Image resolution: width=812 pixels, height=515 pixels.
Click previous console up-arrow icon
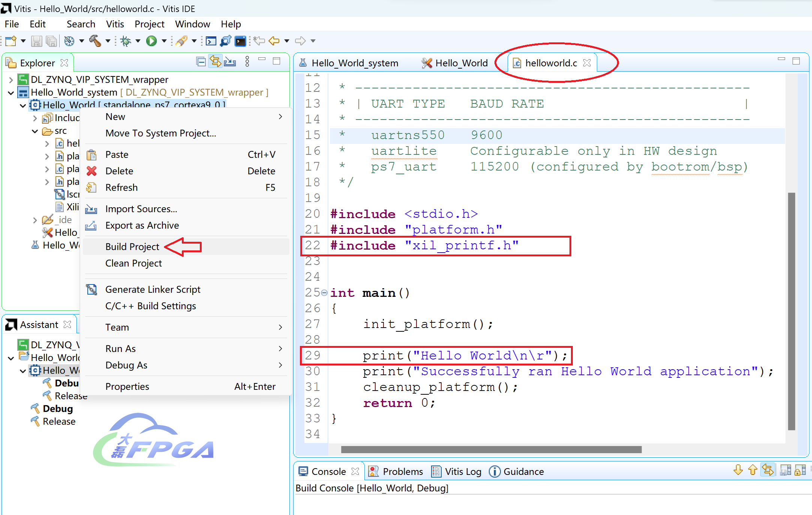coord(752,470)
